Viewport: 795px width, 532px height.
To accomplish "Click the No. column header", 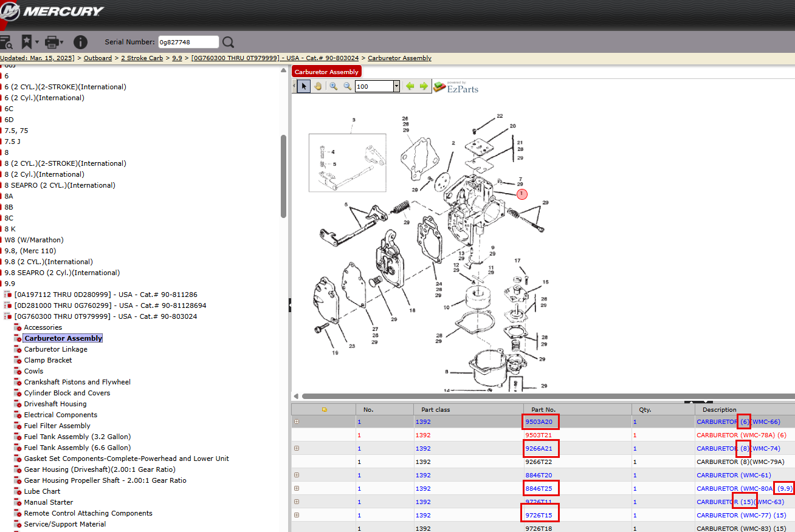I will click(384, 409).
